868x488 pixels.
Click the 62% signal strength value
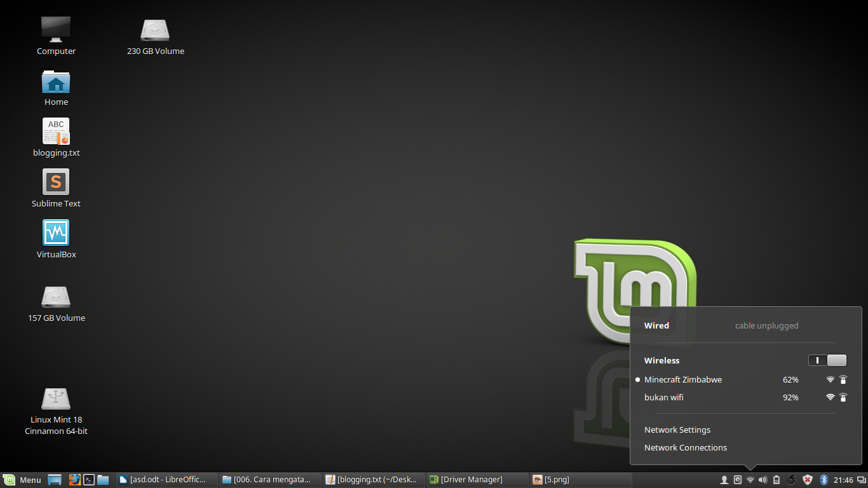790,380
